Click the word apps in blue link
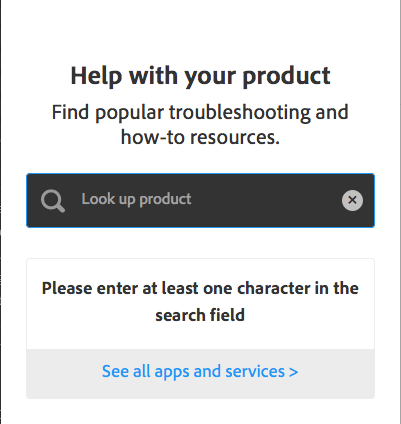Viewport: 401px width, 424px height. [172, 373]
